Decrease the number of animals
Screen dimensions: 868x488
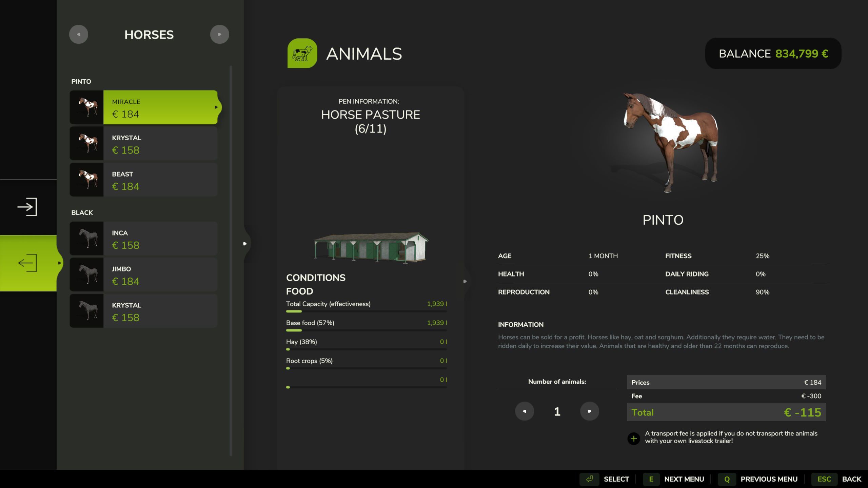click(x=524, y=411)
